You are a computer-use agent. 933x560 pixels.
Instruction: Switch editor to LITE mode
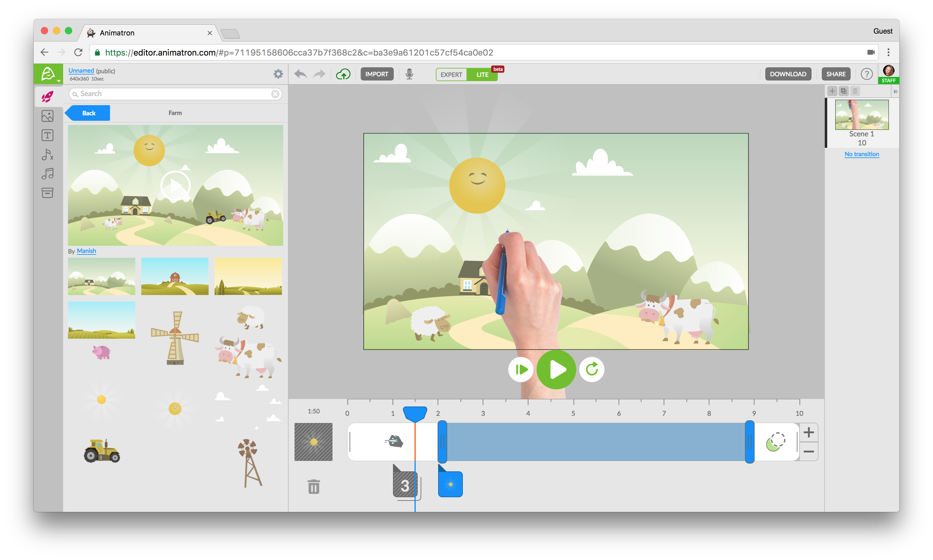(482, 74)
